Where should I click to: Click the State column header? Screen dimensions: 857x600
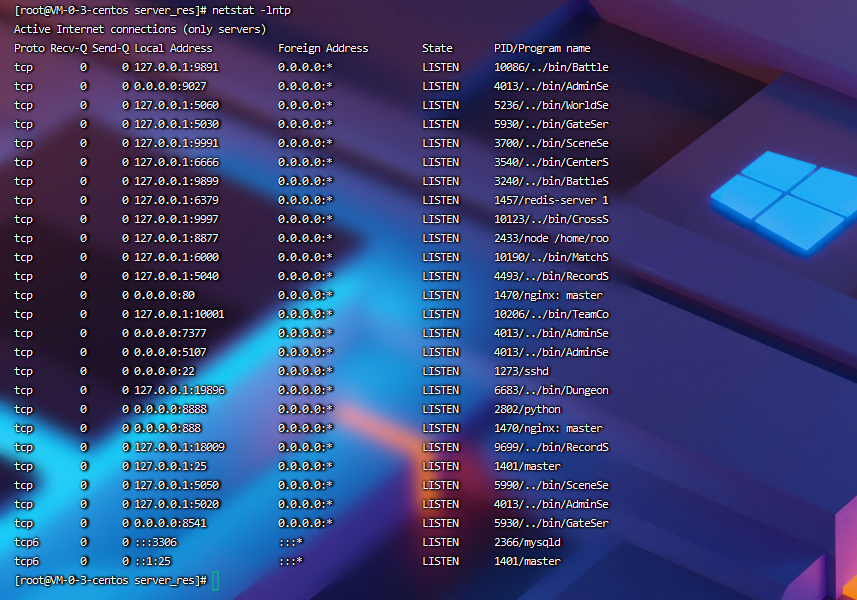(x=437, y=48)
